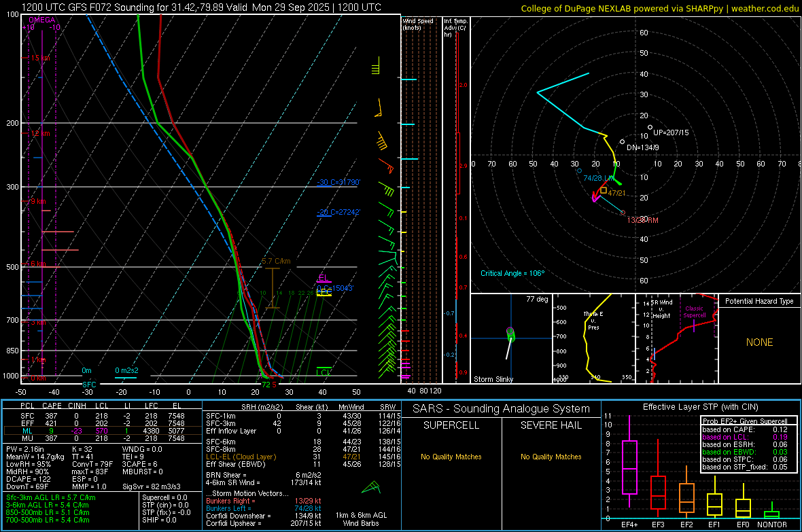802x532 pixels.
Task: Click the MeanW = 14.7g/kg value
Action: click(x=35, y=457)
